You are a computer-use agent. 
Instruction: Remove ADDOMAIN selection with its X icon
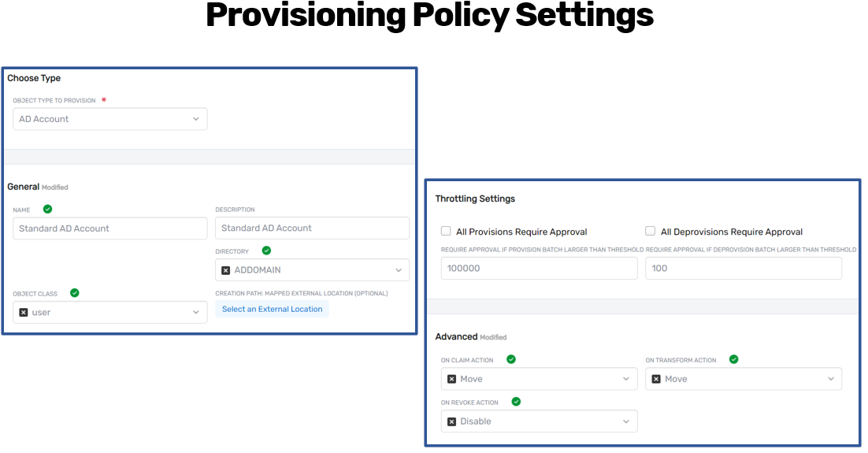225,270
